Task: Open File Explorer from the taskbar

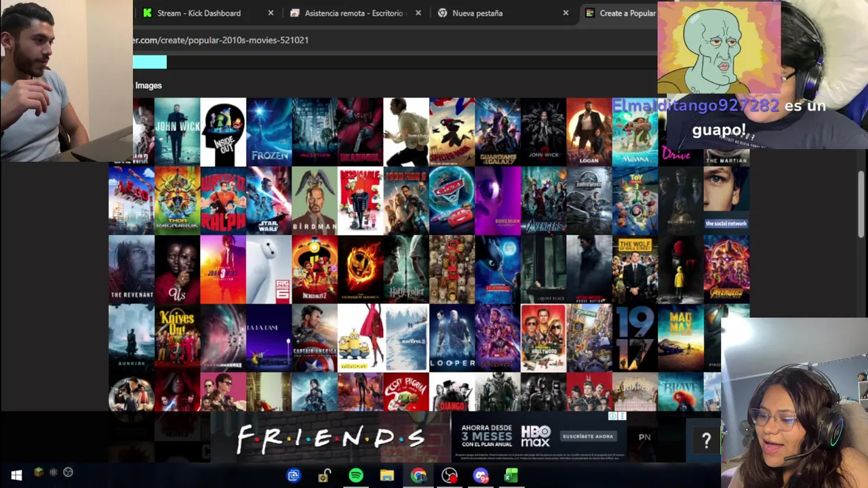Action: [x=387, y=476]
